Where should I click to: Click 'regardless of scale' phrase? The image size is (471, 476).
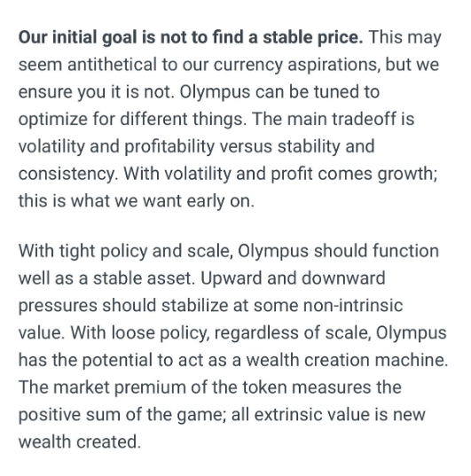293,332
